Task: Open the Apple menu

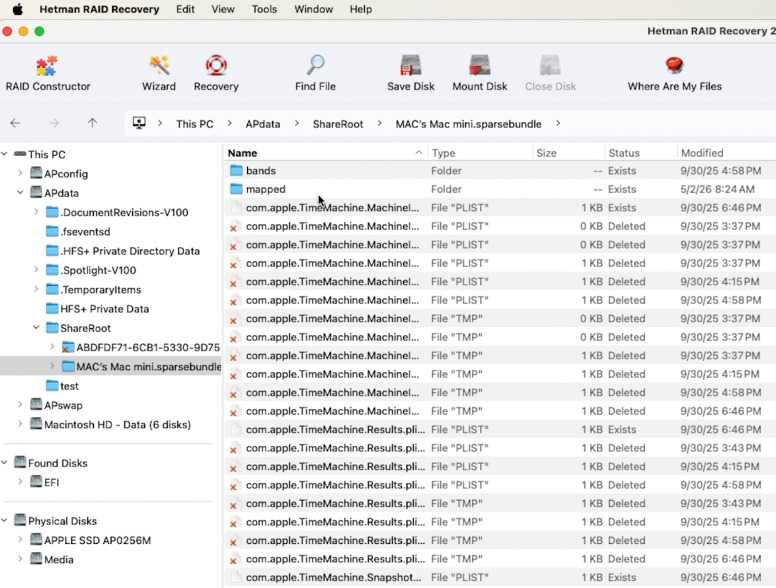Action: point(17,9)
